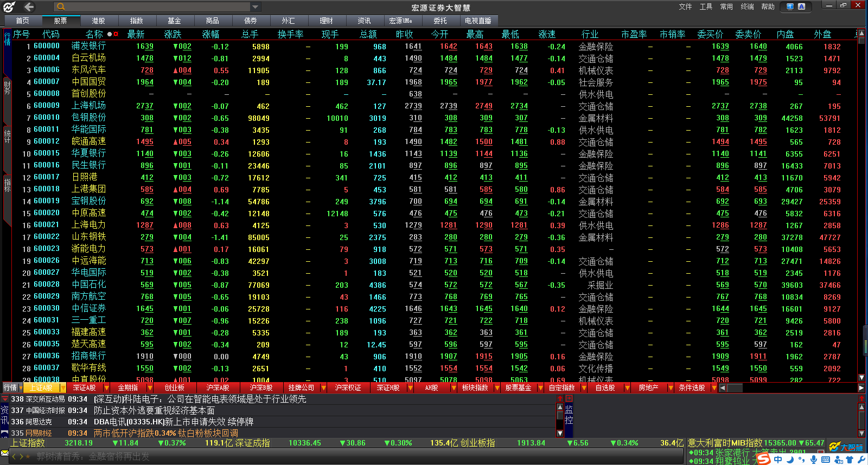Open news headline about 科陆电子

[200, 399]
